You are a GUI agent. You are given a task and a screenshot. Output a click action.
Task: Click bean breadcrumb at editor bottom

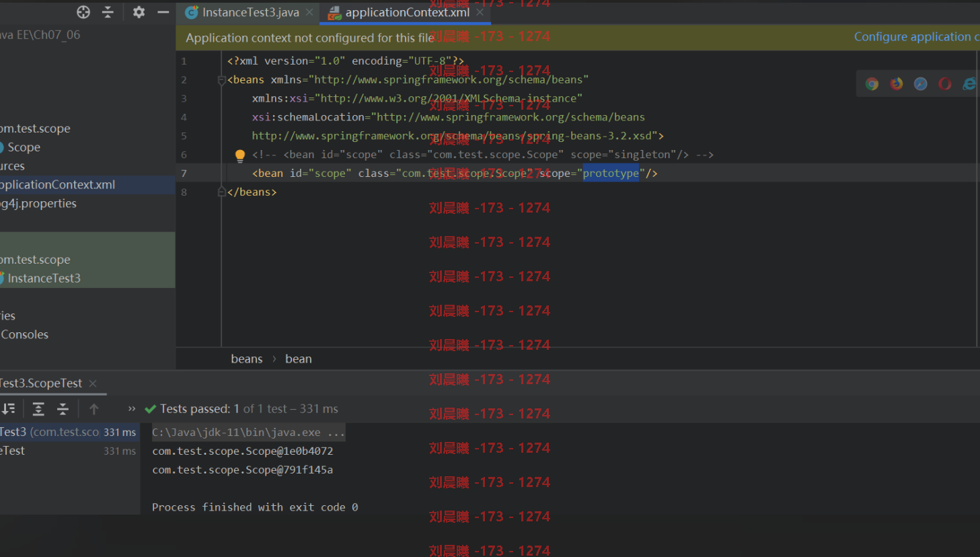[299, 359]
